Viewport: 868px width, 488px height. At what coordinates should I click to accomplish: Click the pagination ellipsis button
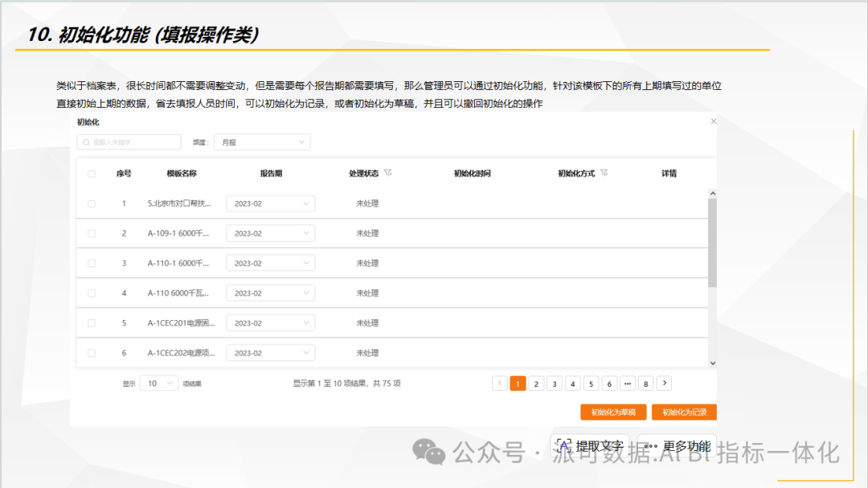(x=627, y=383)
